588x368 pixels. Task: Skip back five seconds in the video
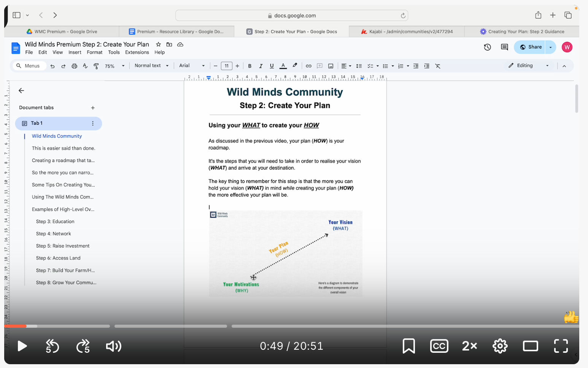click(x=52, y=346)
